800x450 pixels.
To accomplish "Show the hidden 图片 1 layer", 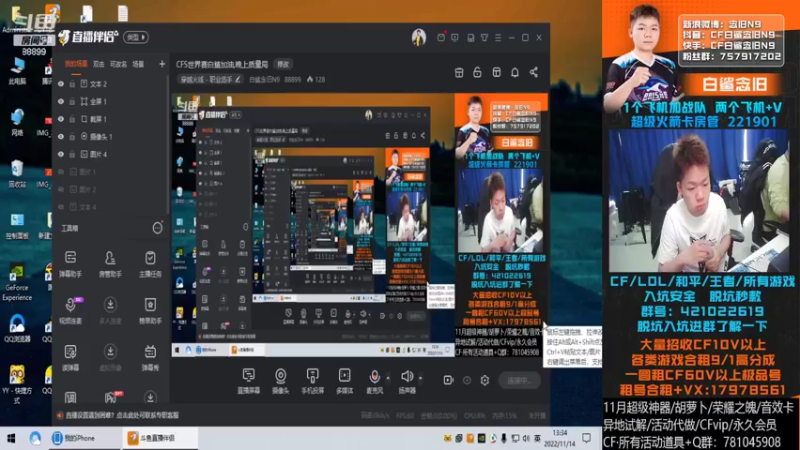I will 61,172.
